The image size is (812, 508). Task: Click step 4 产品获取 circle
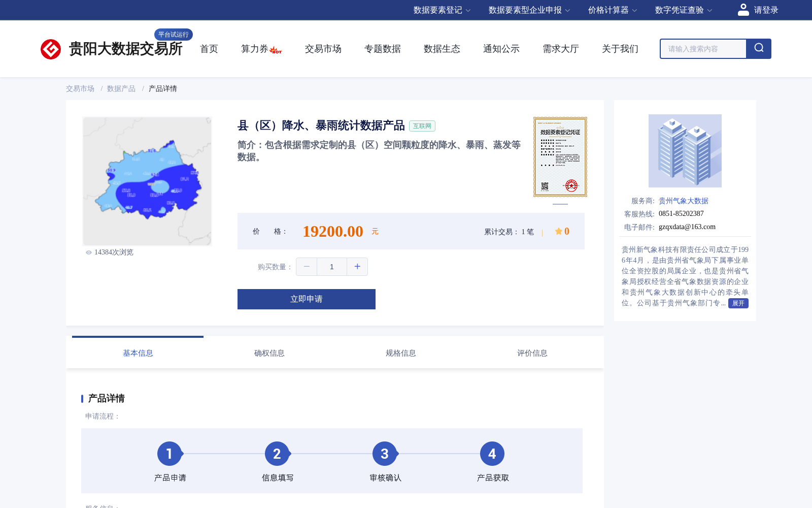click(492, 454)
